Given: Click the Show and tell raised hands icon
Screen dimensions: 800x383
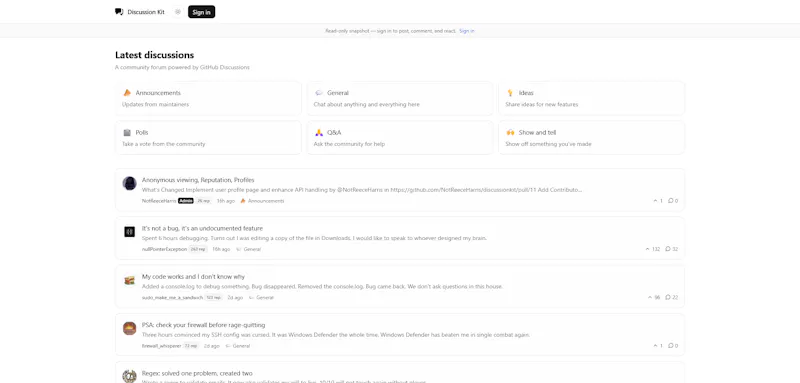Looking at the screenshot, I should (510, 133).
